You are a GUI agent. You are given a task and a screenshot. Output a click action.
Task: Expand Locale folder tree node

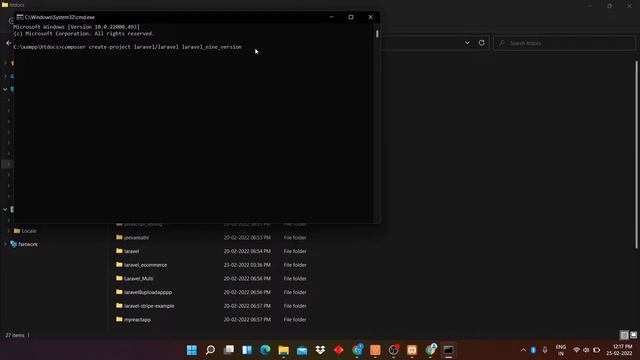[9, 231]
